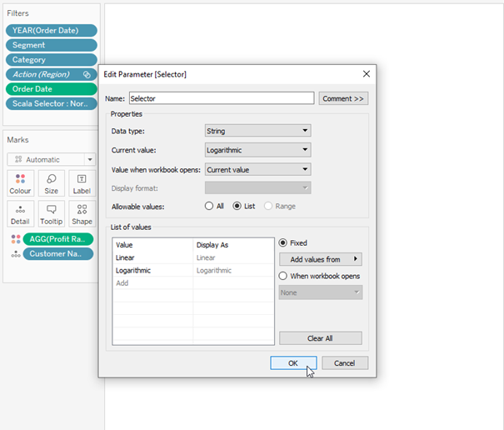The width and height of the screenshot is (504, 430).
Task: Click the Comment >> button
Action: click(x=343, y=98)
